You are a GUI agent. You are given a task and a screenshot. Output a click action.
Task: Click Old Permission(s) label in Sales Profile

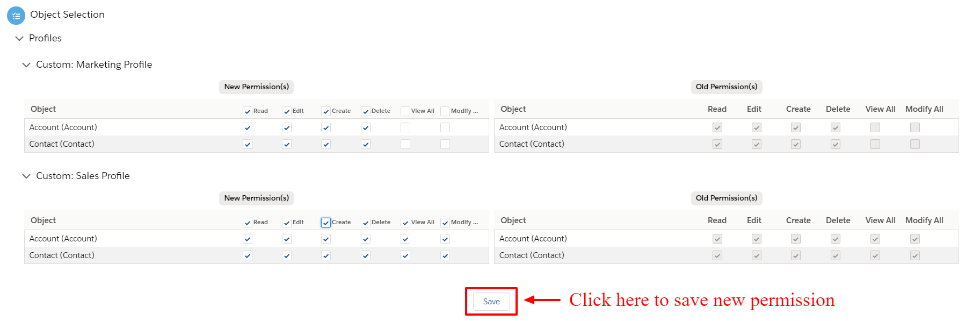click(x=727, y=198)
